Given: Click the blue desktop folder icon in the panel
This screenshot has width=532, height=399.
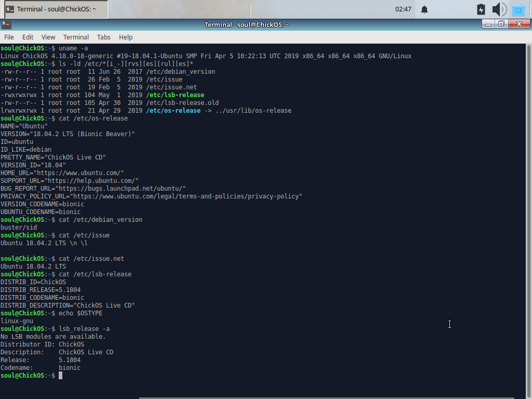Looking at the screenshot, I should click(518, 10).
